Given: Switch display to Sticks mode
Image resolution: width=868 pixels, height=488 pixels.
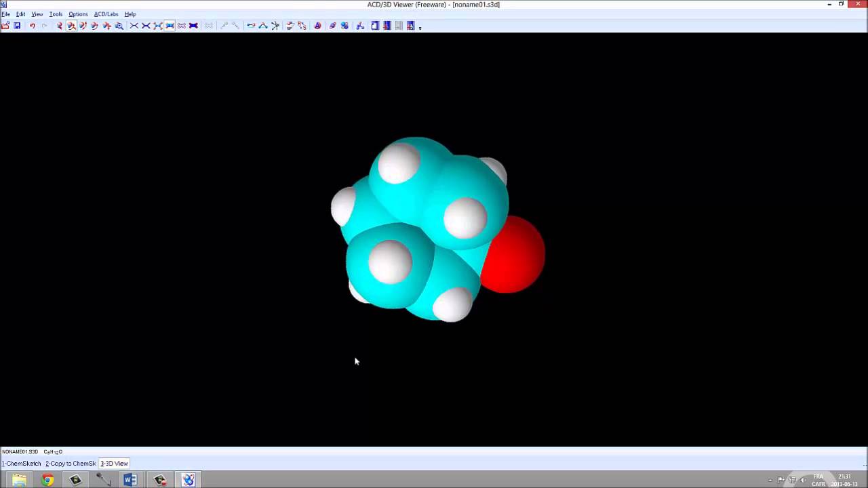Looking at the screenshot, I should (146, 26).
